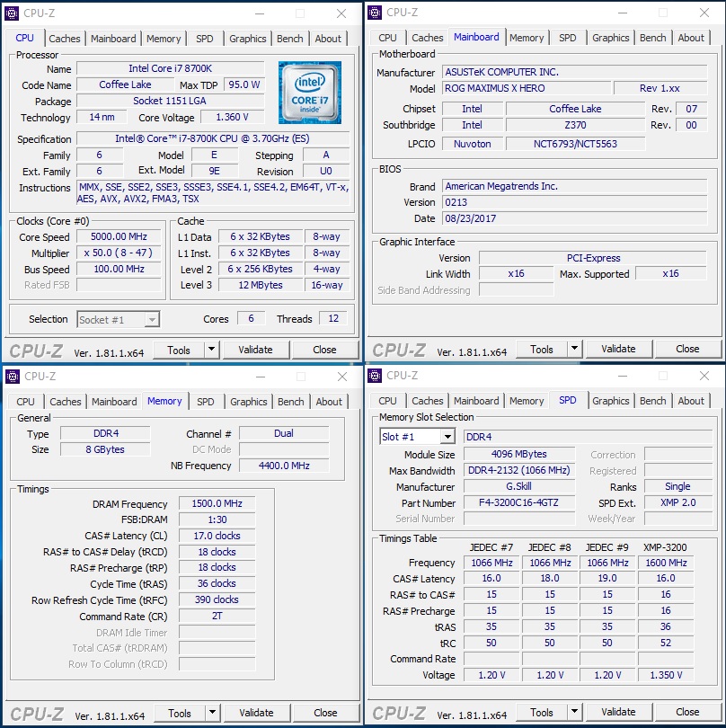Click the DRAM Frequency value 1500.0 MHz
Screen dimensions: 726x728
[217, 503]
